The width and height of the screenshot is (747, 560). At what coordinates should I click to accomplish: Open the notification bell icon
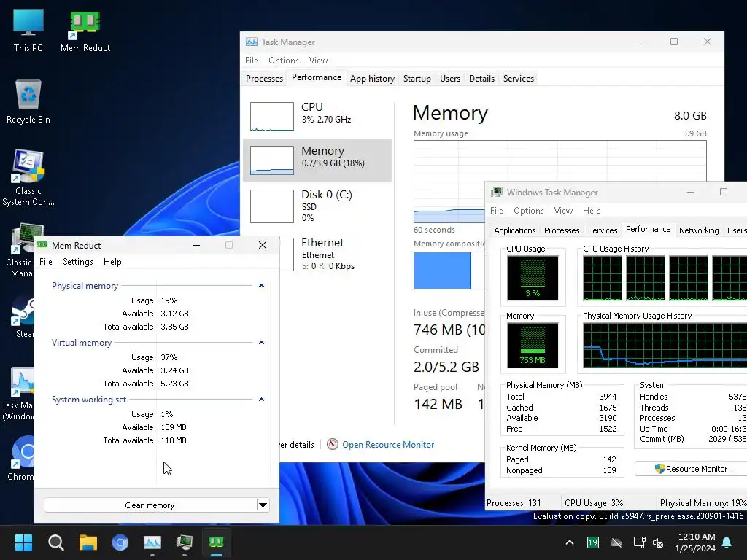tap(727, 542)
